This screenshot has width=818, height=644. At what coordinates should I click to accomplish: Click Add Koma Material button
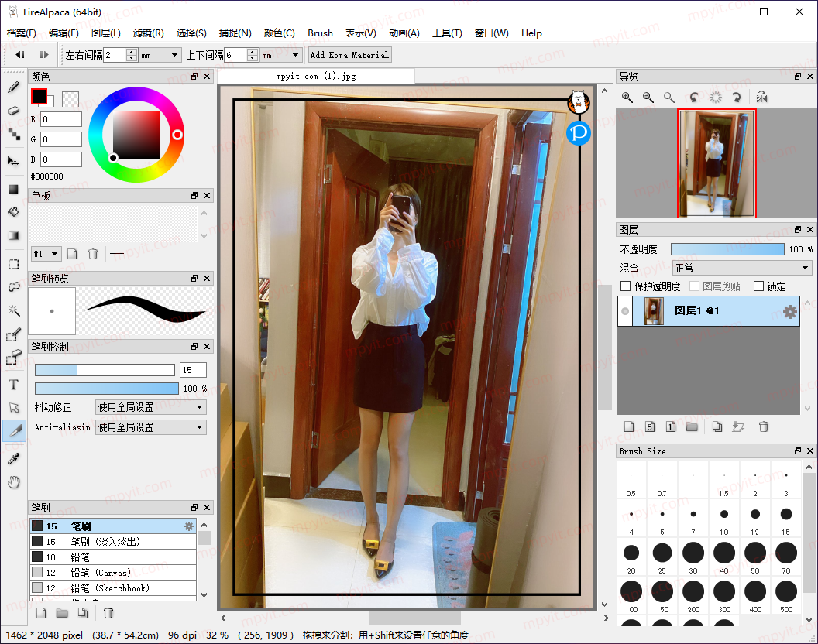pos(349,55)
